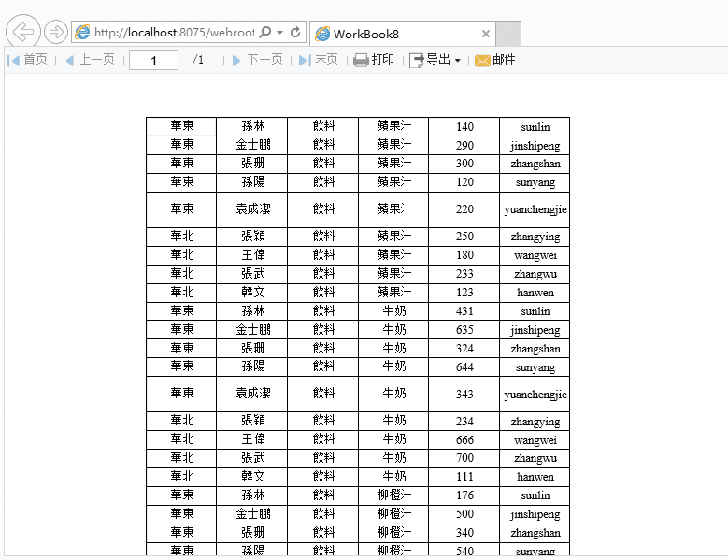Screen dimensions: 728x560
Task: Click the page number input box
Action: [x=153, y=61]
